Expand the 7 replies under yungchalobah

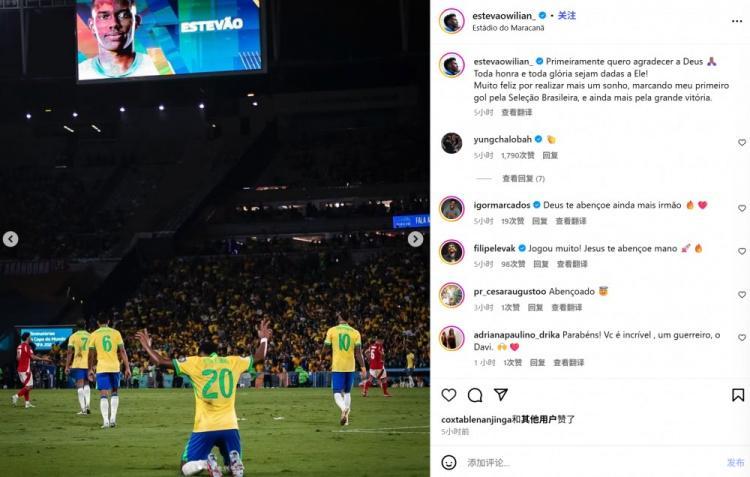[523, 178]
